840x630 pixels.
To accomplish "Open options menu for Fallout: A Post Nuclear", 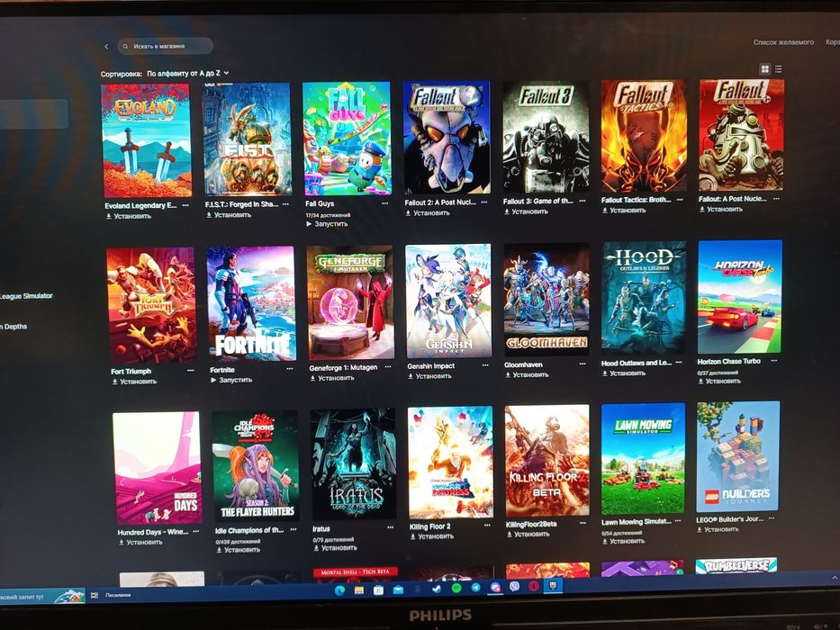I will [776, 199].
